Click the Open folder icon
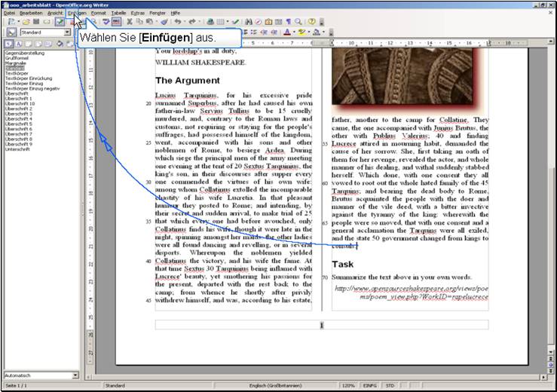 point(25,23)
